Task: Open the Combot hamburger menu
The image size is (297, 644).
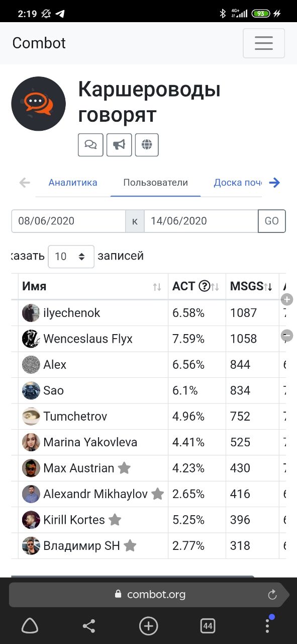Action: click(264, 43)
